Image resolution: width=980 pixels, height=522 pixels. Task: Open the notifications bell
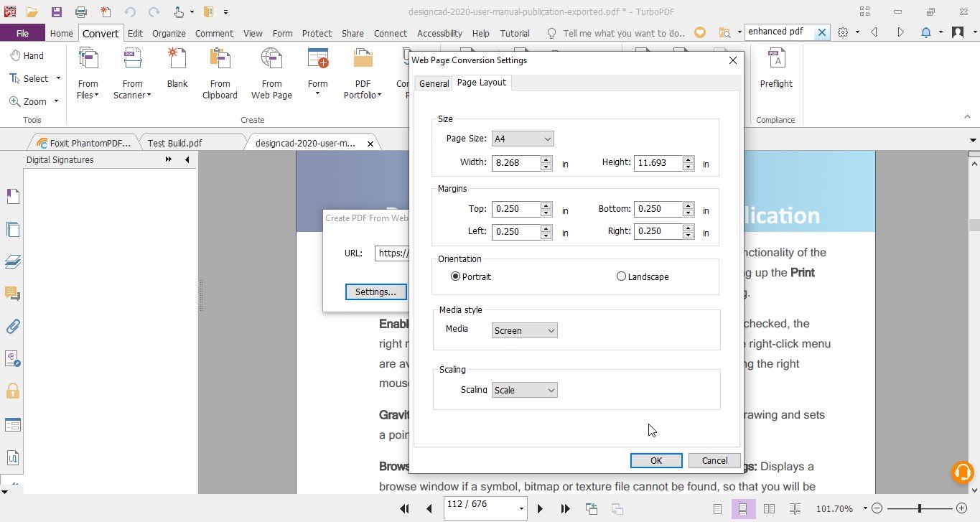click(926, 33)
